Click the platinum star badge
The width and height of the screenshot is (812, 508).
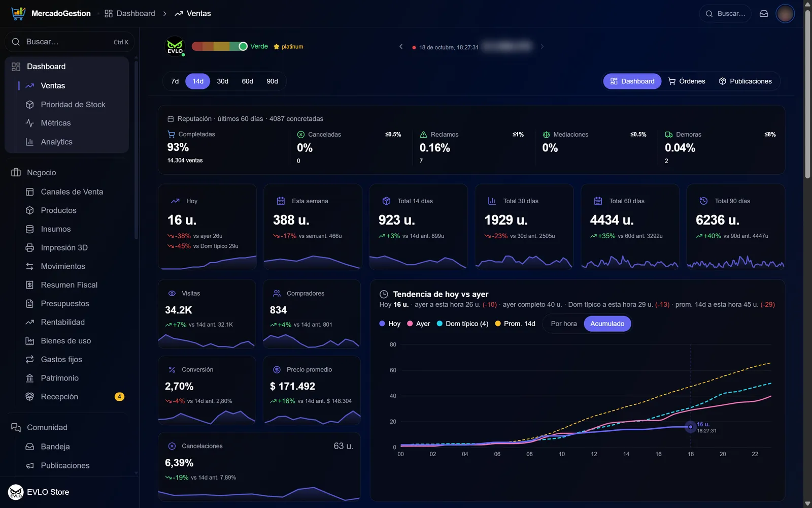pyautogui.click(x=288, y=47)
